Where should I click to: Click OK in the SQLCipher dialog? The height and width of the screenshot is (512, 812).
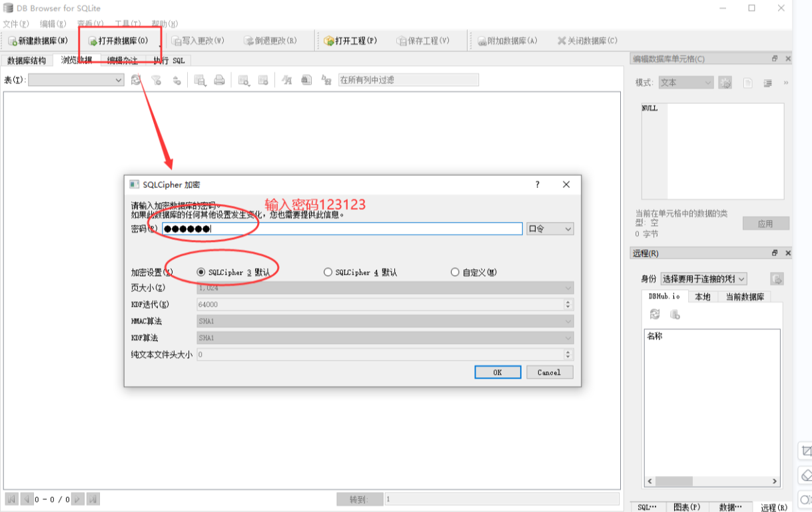point(498,372)
